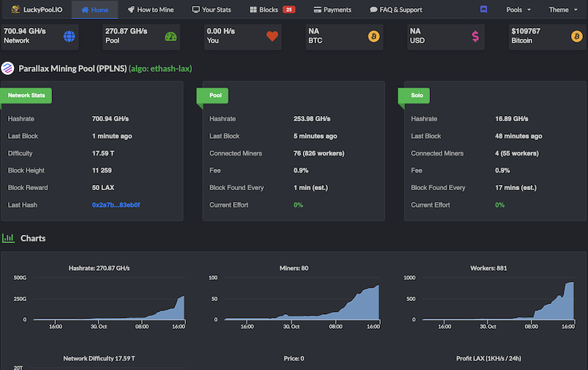The height and width of the screenshot is (370, 588).
Task: Open the Your Stats page
Action: (x=212, y=10)
